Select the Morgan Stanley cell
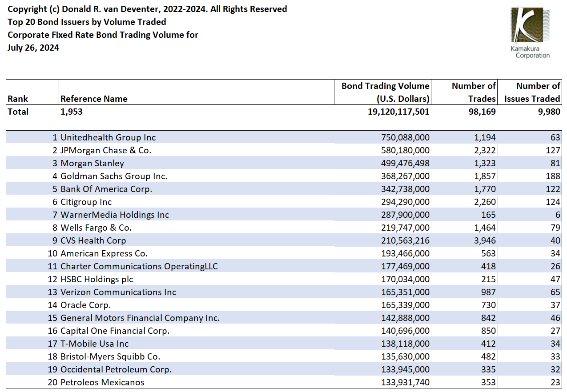 [x=92, y=163]
